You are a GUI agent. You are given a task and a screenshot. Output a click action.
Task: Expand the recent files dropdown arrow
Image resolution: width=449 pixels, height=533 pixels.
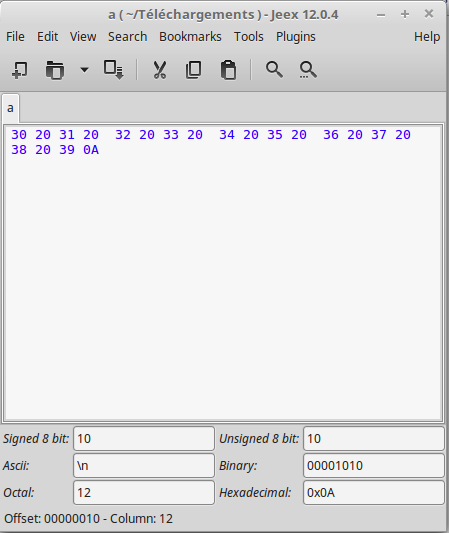(84, 70)
